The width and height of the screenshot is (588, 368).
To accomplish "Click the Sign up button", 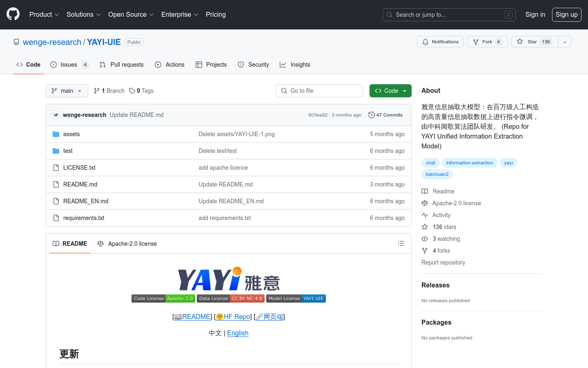I will (566, 15).
